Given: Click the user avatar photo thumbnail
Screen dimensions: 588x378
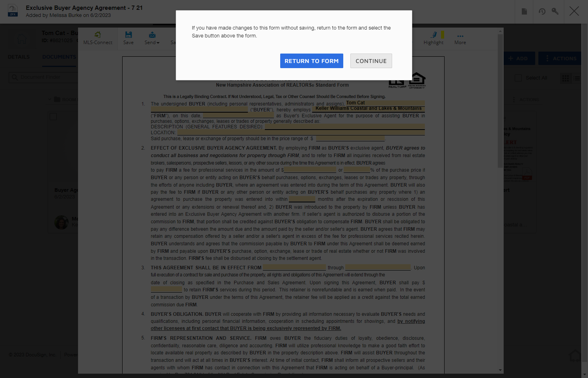Looking at the screenshot, I should 61,222.
